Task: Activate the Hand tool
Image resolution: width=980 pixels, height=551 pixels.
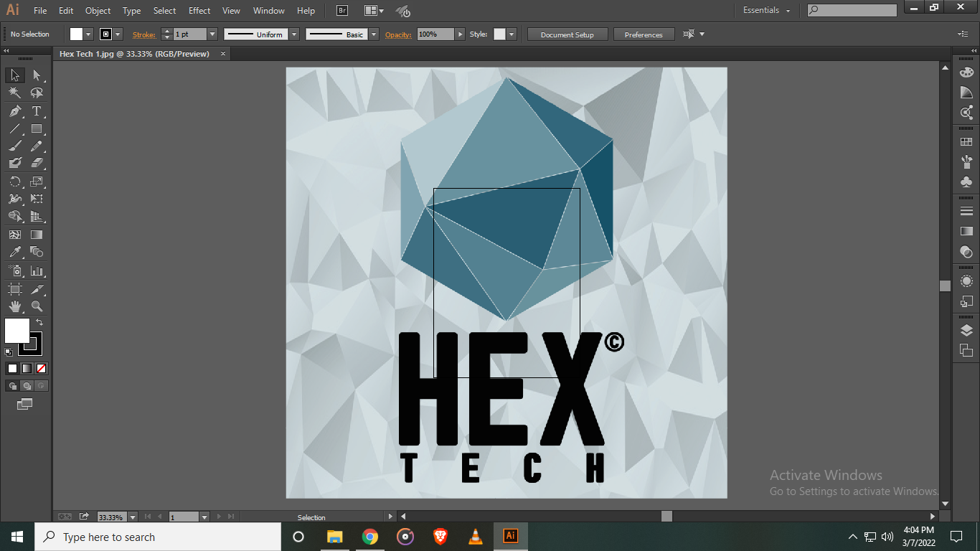Action: pos(14,306)
